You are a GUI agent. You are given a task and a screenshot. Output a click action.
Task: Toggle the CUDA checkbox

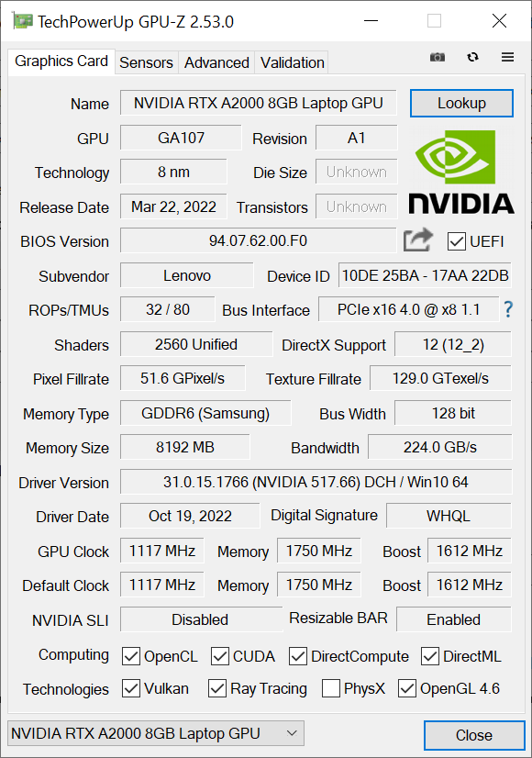pos(220,656)
